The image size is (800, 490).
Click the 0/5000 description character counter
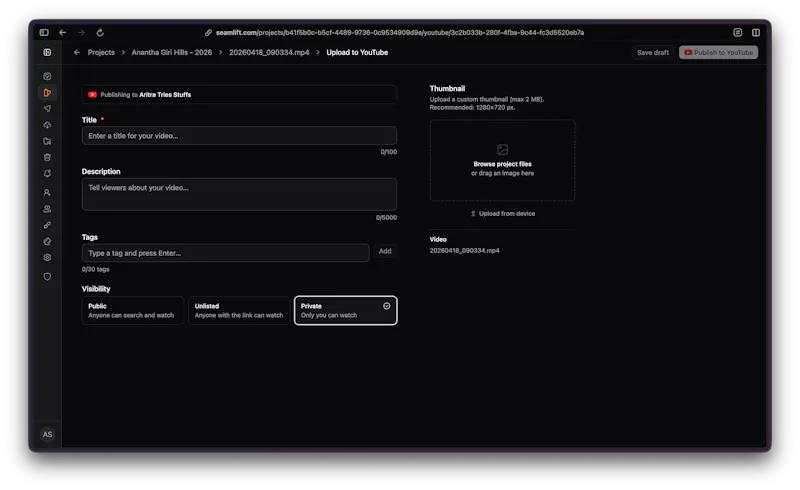click(x=386, y=217)
